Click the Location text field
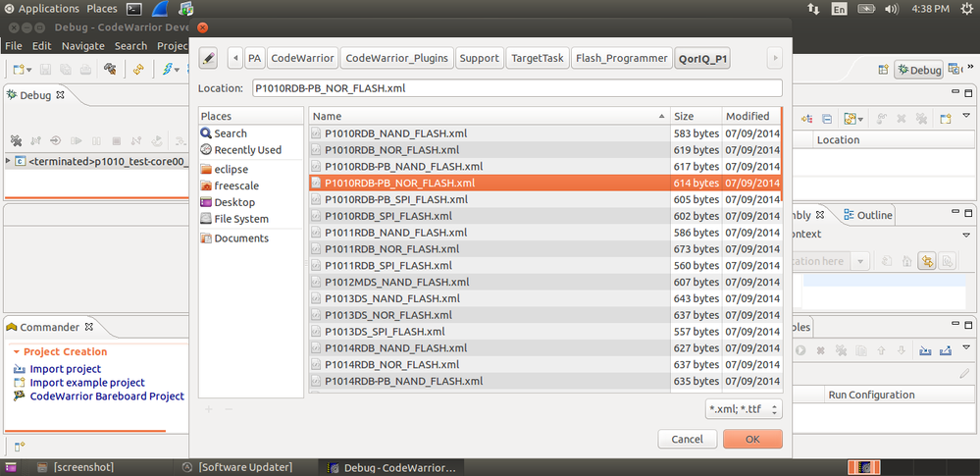Screen dimensions: 980x476 point(517,88)
